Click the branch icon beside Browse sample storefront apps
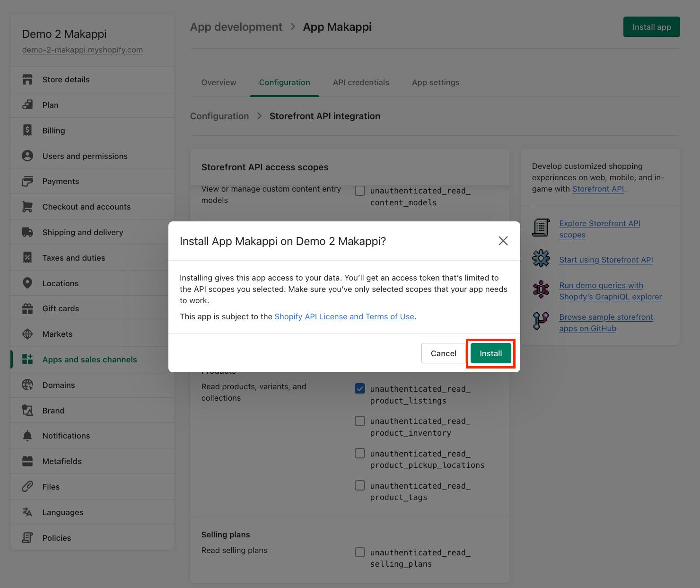 tap(541, 321)
